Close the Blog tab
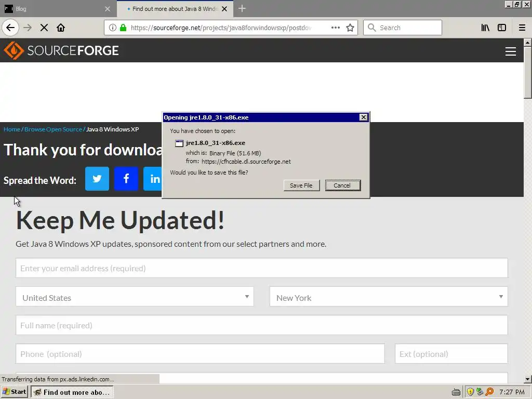The height and width of the screenshot is (399, 532). pyautogui.click(x=108, y=9)
